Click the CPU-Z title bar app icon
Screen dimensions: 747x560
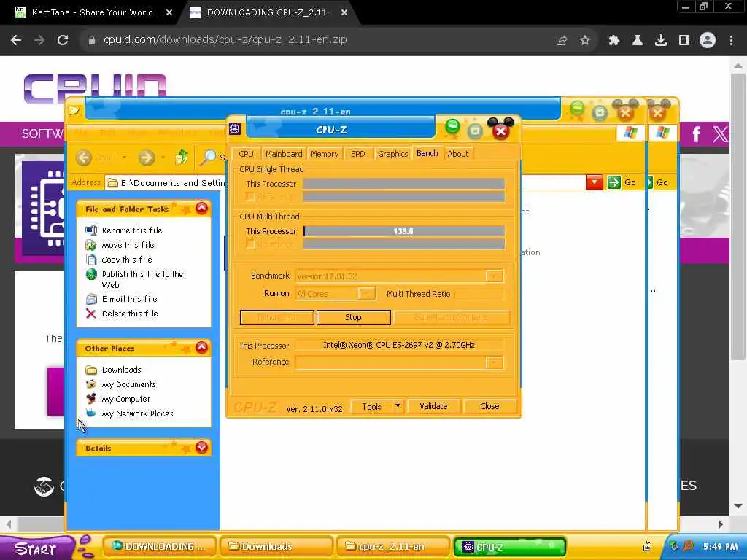point(235,129)
